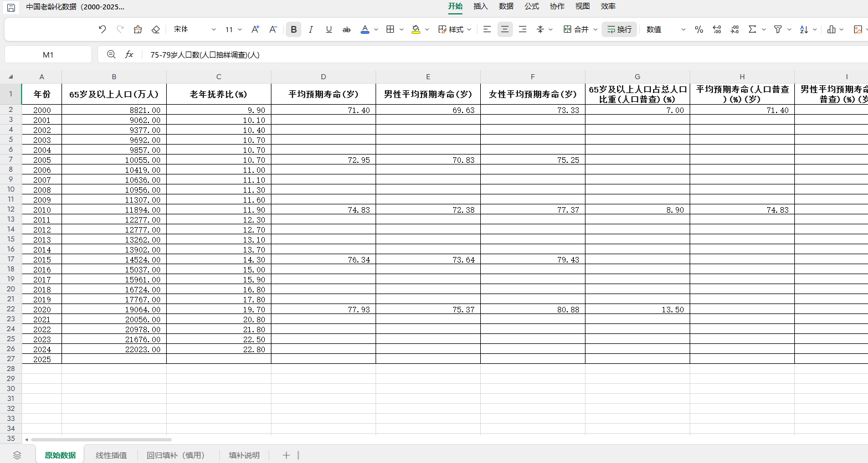Screen dimensions: 868x463
Task: Click the clear formatting eraser icon
Action: click(156, 29)
